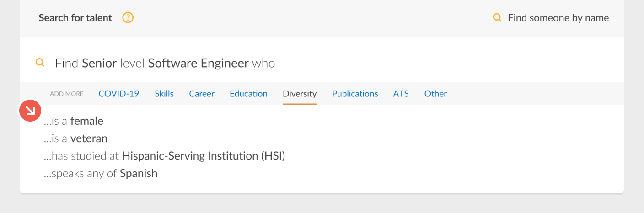
Task: Choose the "is a veteran" suggestion
Action: [x=75, y=138]
